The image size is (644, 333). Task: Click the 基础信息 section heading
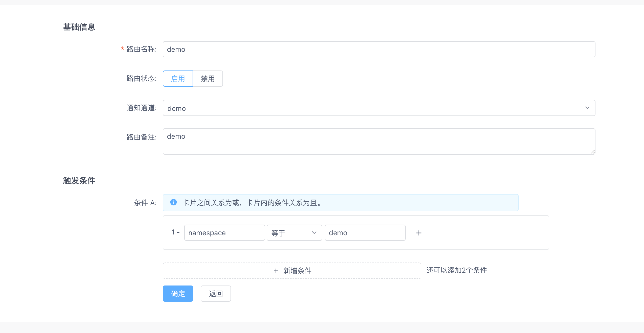[x=79, y=27]
